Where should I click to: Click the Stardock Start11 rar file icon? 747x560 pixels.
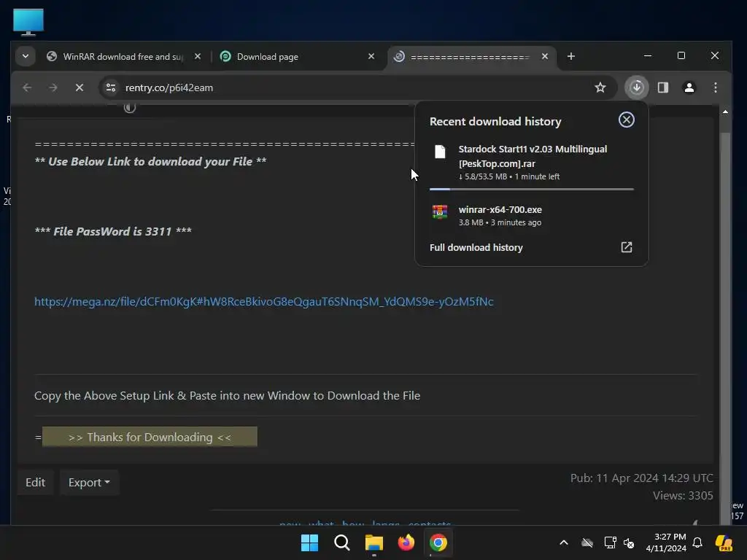coord(440,152)
